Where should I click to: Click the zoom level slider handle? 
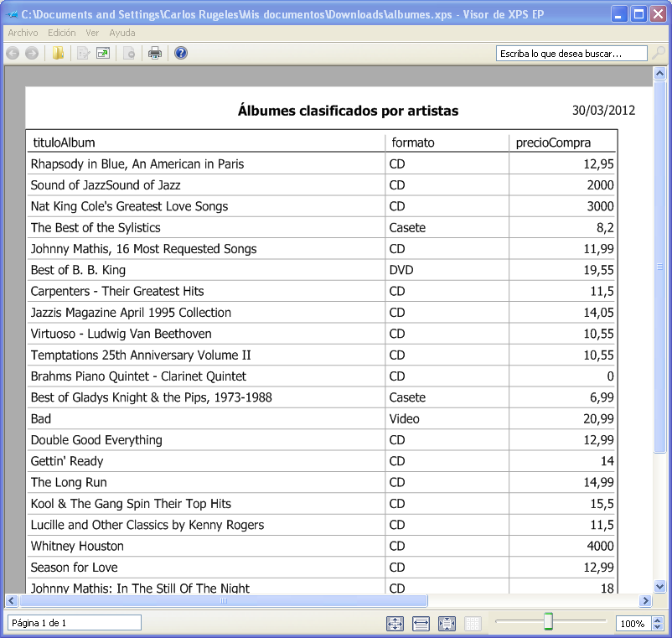tap(549, 621)
